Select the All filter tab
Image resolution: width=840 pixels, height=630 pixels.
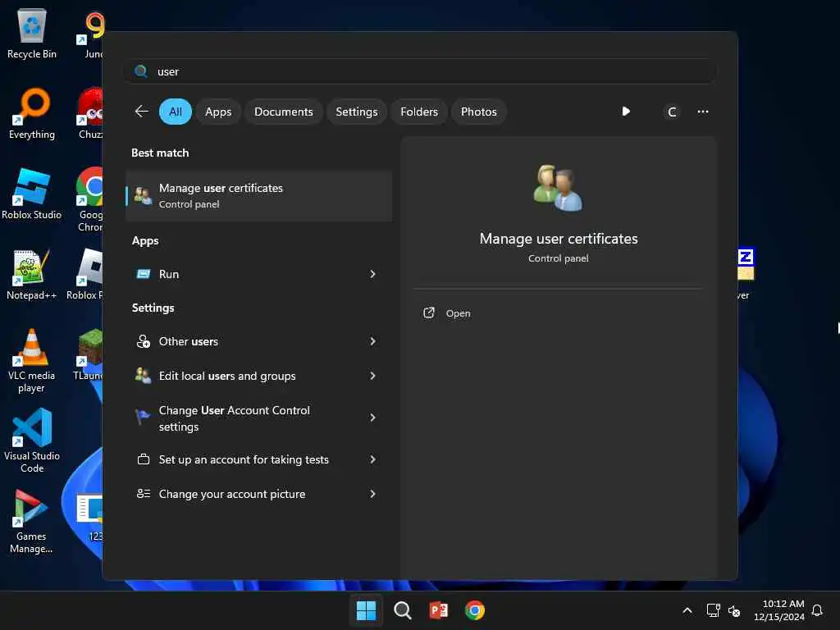pyautogui.click(x=176, y=112)
